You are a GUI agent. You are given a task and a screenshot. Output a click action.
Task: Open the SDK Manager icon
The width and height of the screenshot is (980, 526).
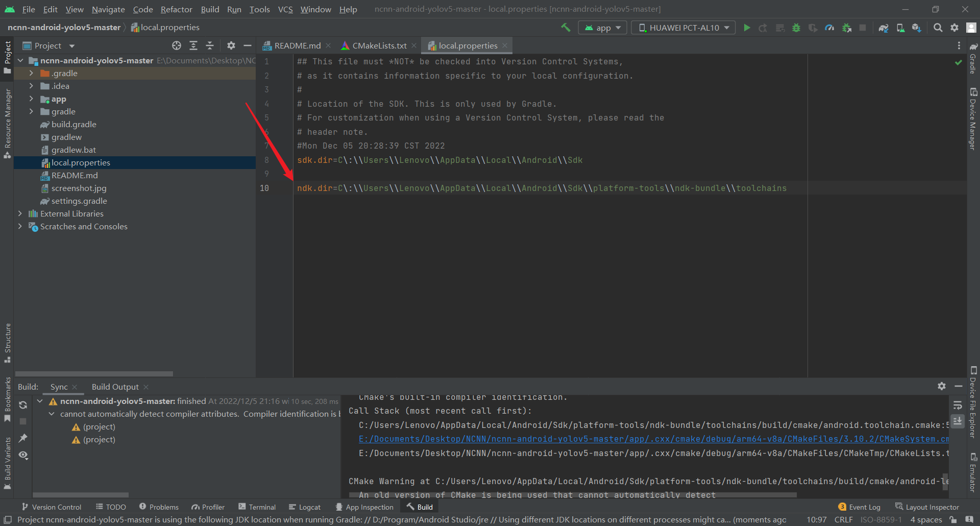click(916, 28)
